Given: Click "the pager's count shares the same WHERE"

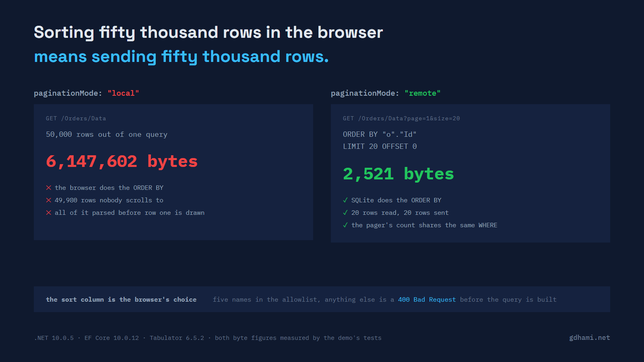Looking at the screenshot, I should click(424, 225).
